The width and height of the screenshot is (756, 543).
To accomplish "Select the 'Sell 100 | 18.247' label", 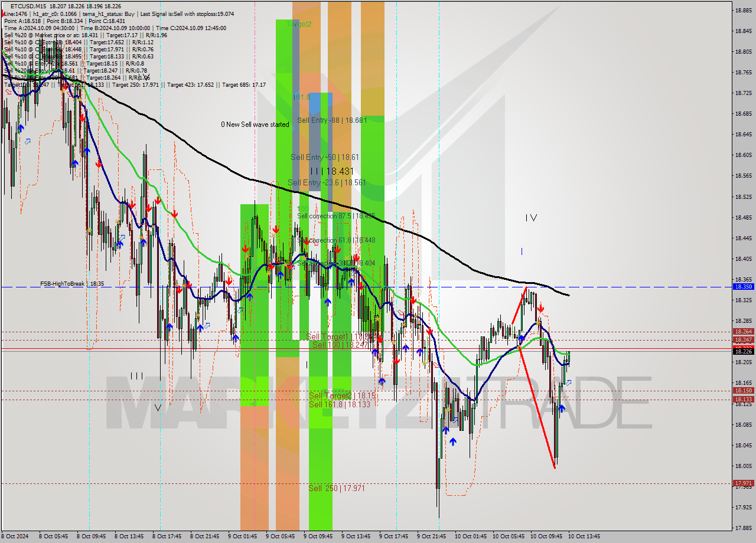I will tap(340, 344).
